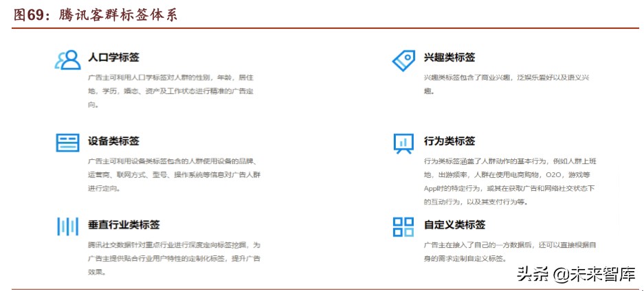This screenshot has height=291, width=644.
Task: Click the description starting 广告主可利用设备类标签
Action: [x=174, y=174]
